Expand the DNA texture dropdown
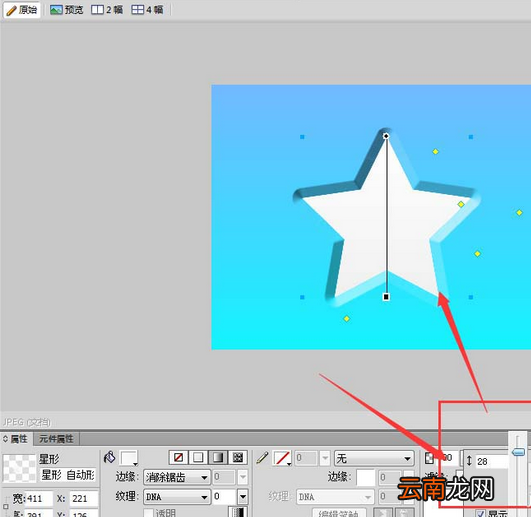This screenshot has height=517, width=531. [x=177, y=497]
